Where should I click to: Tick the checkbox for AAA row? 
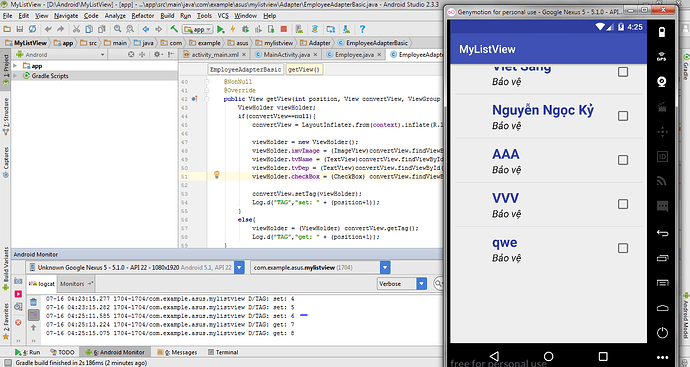623,160
